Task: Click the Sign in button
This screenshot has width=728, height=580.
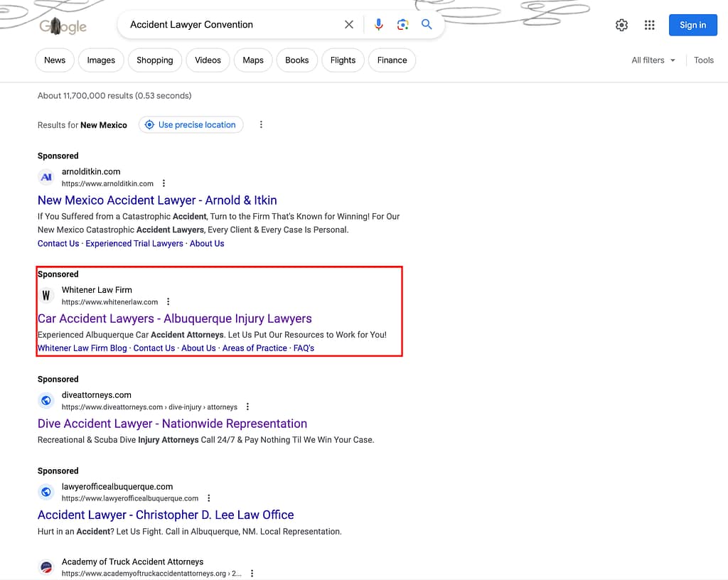Action: pos(692,25)
